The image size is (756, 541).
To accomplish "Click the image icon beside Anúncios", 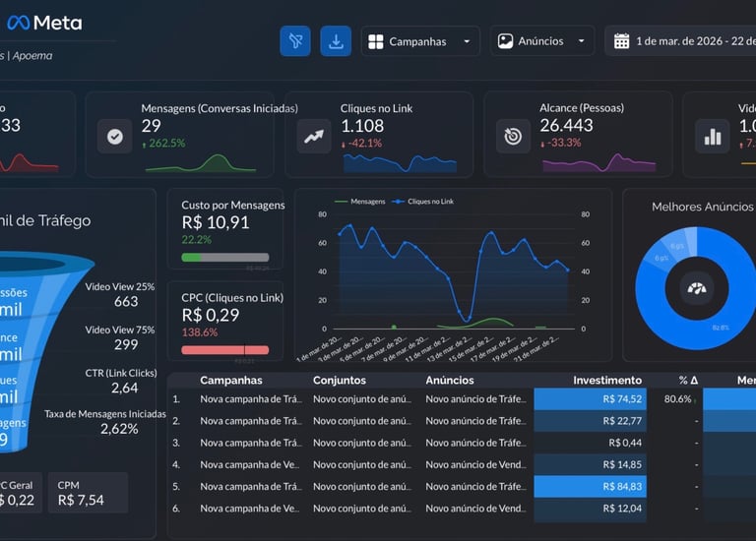I will coord(505,41).
